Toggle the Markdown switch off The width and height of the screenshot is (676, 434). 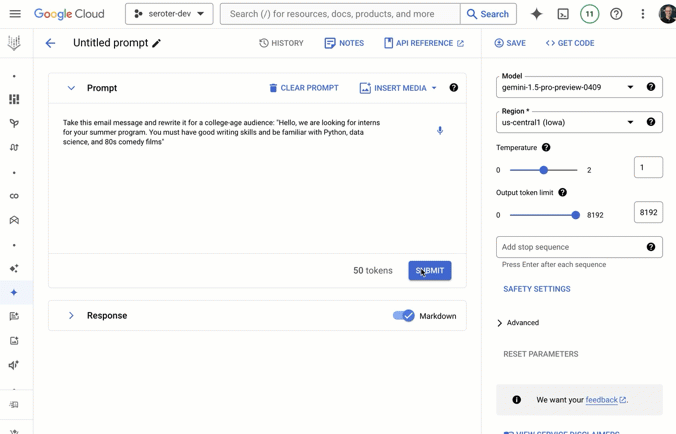(x=403, y=316)
